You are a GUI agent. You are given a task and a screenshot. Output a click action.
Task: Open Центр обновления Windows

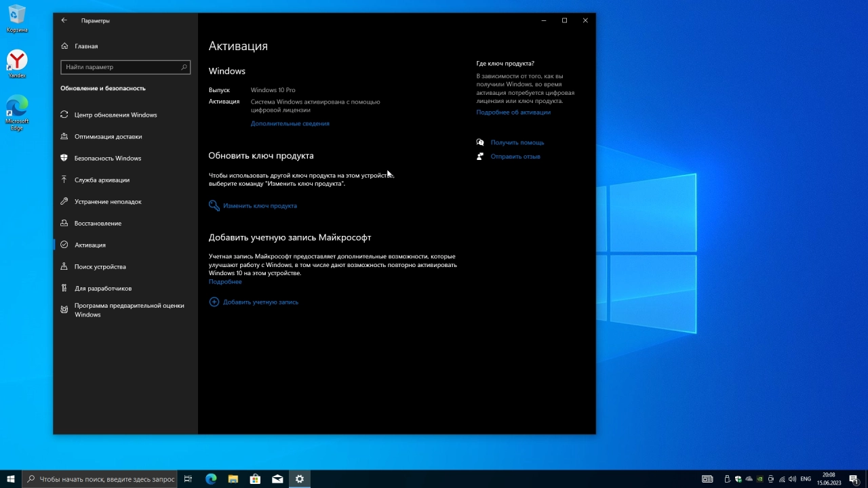coord(115,115)
